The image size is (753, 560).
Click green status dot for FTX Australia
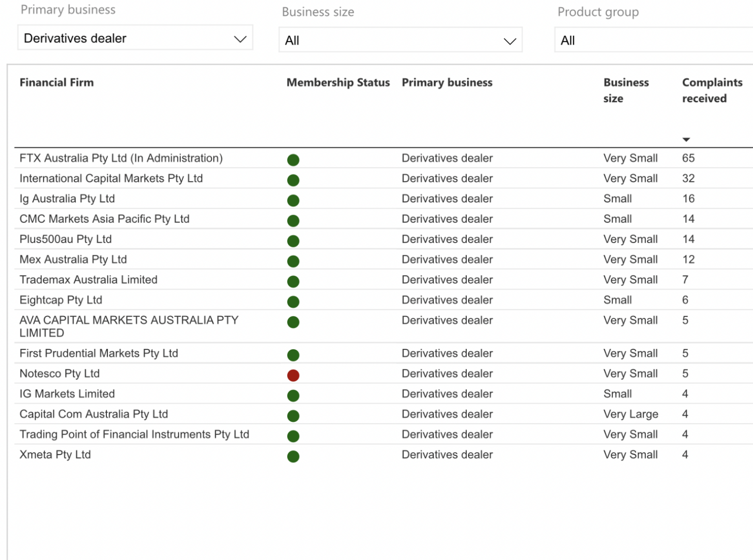coord(293,160)
